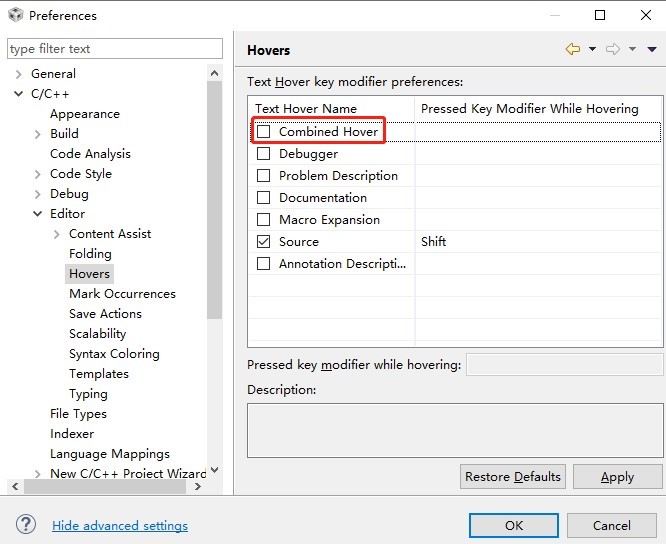Click the Preferences window title icon
This screenshot has width=666, height=544.
(15, 15)
